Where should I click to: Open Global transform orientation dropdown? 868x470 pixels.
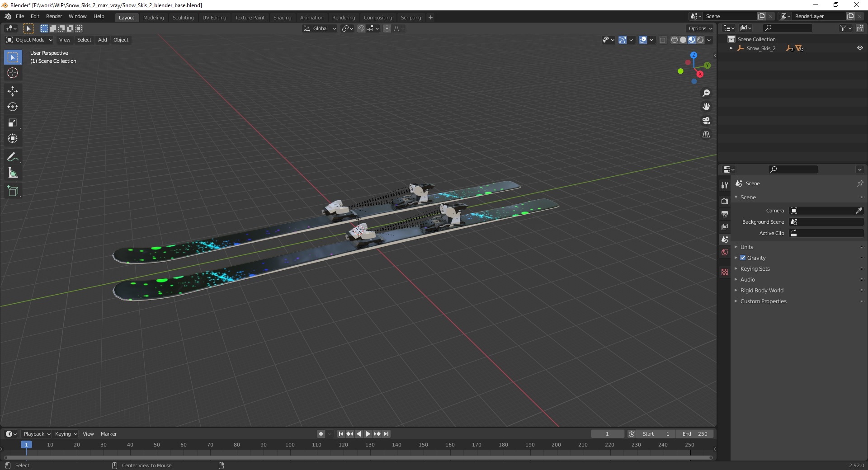[320, 28]
